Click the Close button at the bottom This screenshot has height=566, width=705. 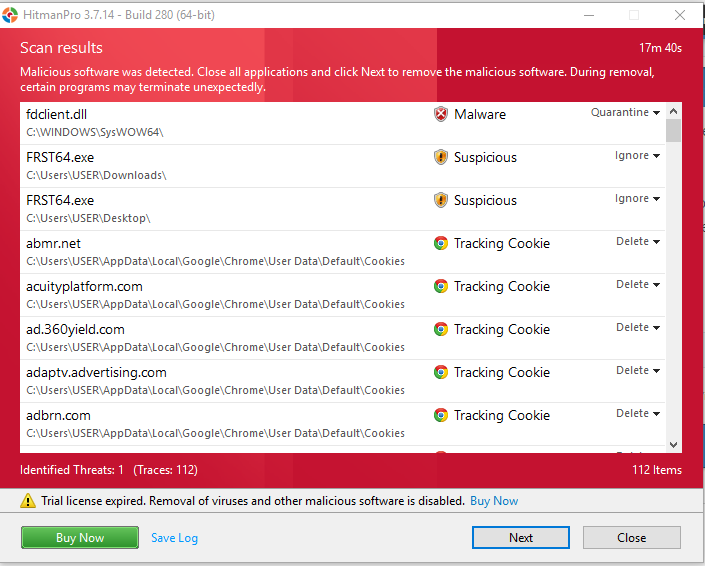point(632,538)
